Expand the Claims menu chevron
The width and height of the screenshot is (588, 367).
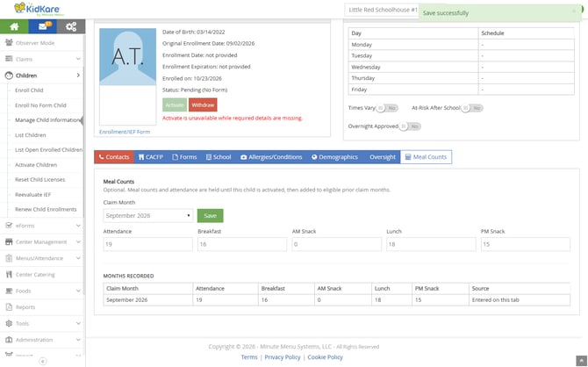click(78, 59)
